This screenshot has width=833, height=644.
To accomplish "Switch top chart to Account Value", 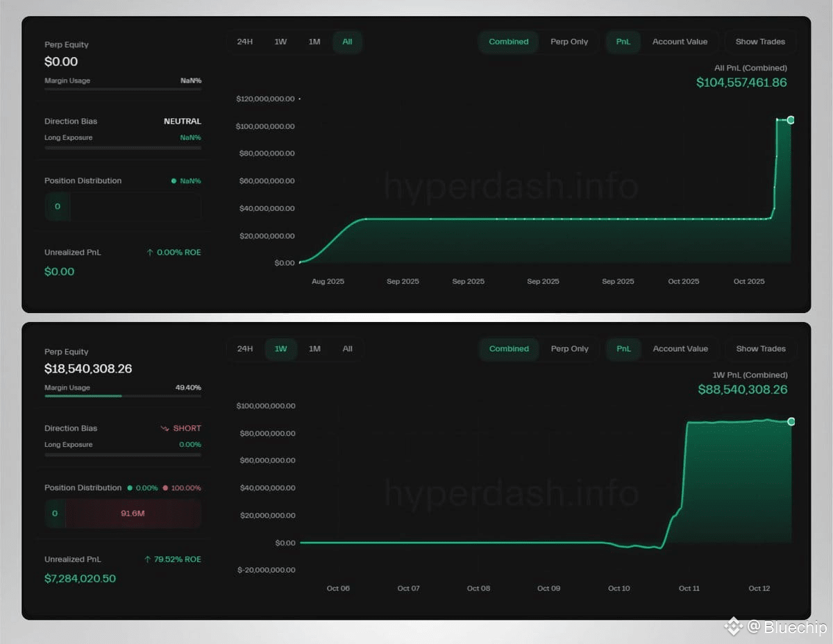I will pos(680,42).
